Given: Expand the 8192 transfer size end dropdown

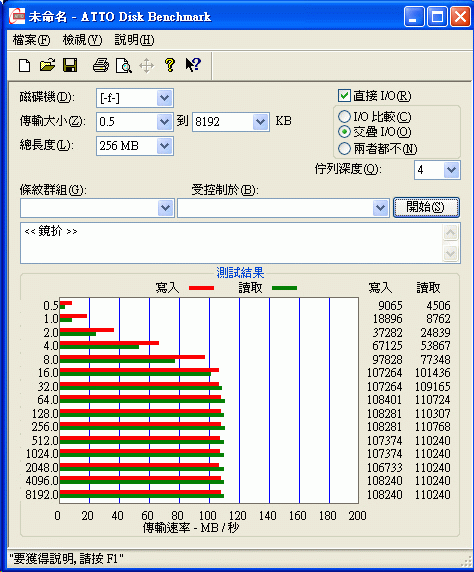Looking at the screenshot, I should pyautogui.click(x=261, y=121).
